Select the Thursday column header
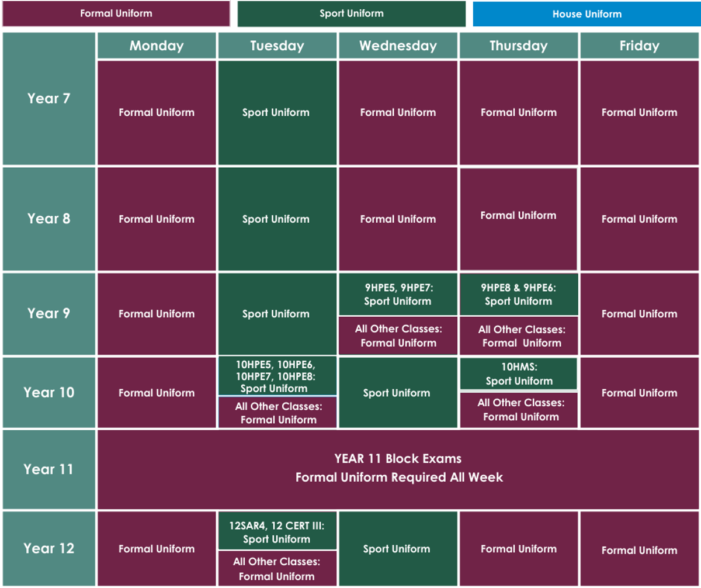701x588 pixels. click(x=518, y=46)
